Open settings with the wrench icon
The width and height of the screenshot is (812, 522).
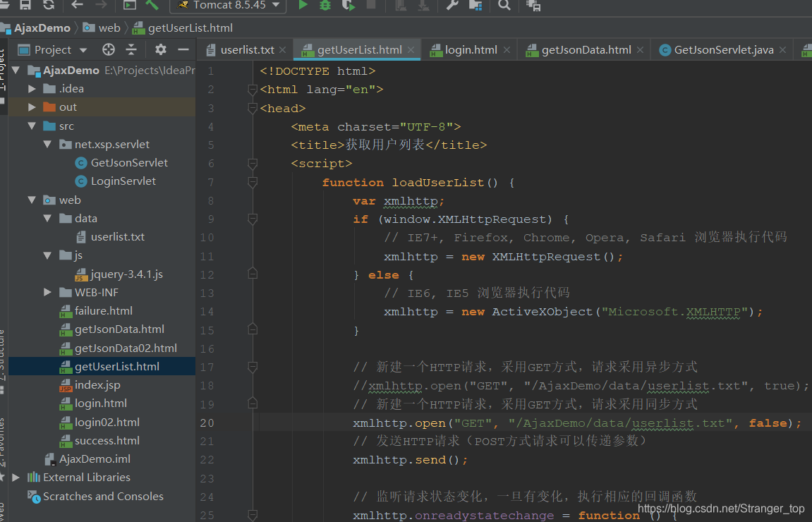pyautogui.click(x=452, y=5)
